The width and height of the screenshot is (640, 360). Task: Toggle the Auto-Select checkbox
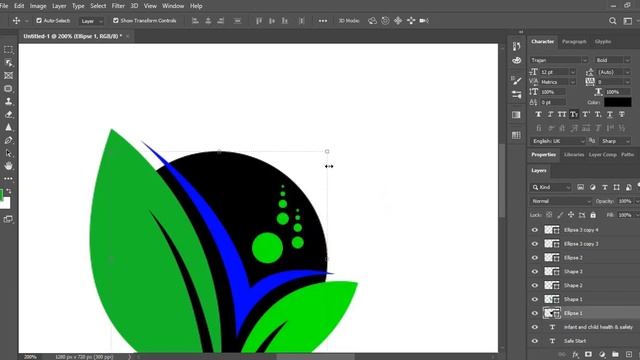39,20
